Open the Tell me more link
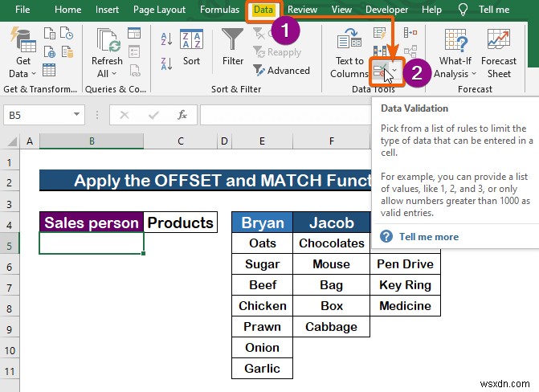This screenshot has height=392, width=539. [428, 237]
